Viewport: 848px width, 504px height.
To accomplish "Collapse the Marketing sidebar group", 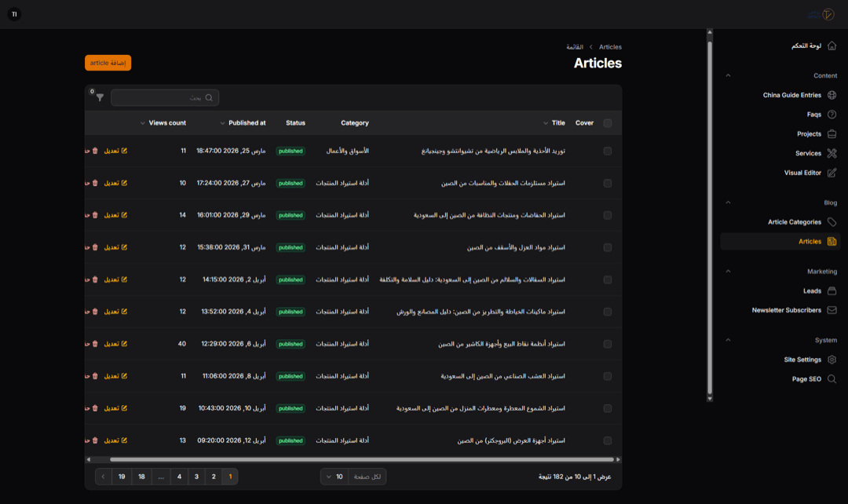I will [728, 272].
